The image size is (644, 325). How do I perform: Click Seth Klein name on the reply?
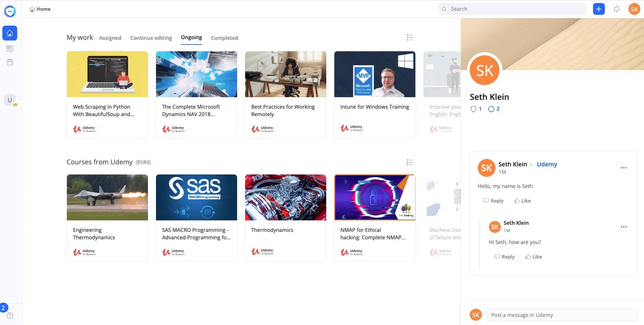pos(516,223)
